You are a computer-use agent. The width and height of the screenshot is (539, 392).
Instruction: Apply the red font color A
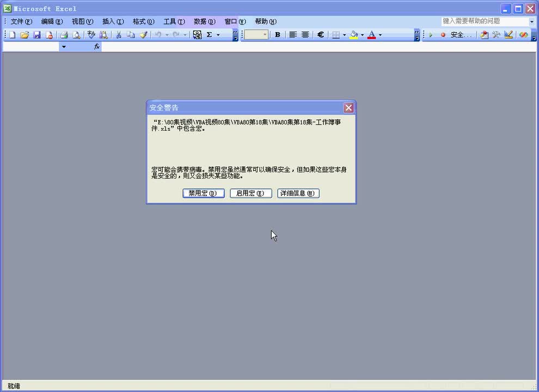[372, 35]
